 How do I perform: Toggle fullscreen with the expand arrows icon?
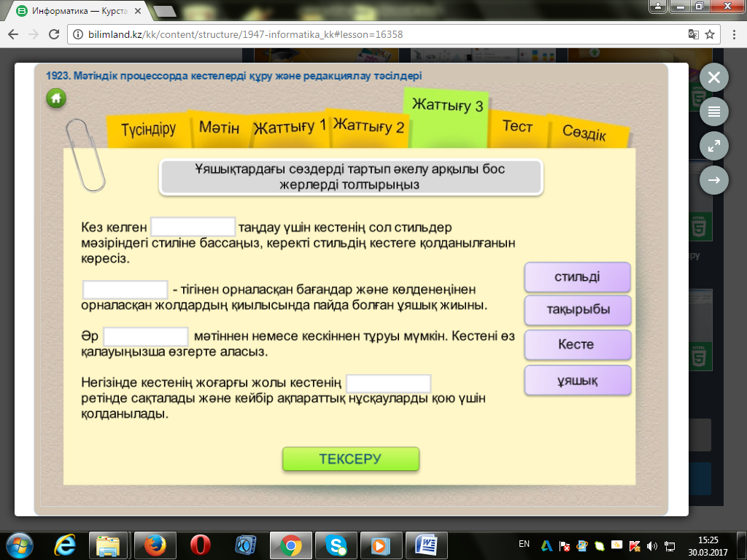coord(713,146)
